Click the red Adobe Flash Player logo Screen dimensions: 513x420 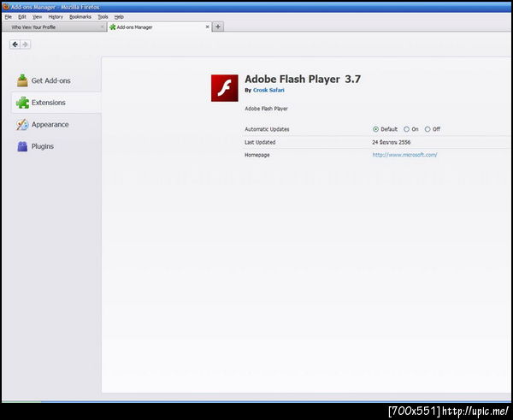pyautogui.click(x=224, y=88)
